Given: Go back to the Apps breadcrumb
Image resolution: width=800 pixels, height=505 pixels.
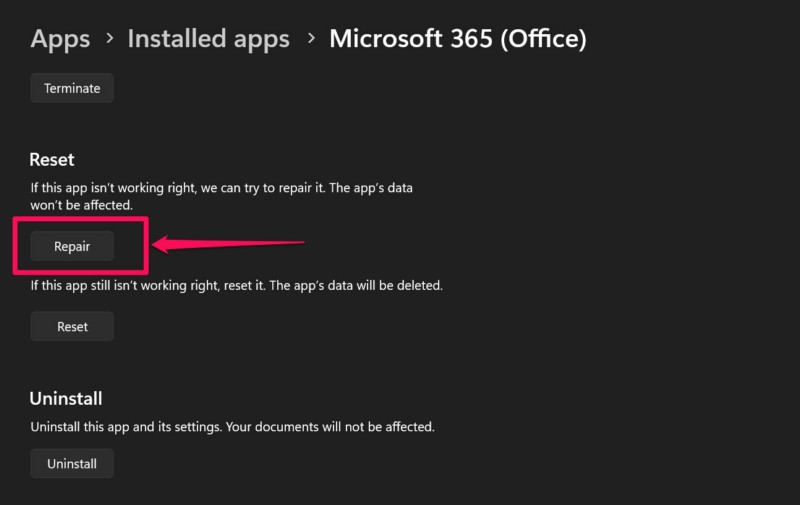Looking at the screenshot, I should click(60, 39).
